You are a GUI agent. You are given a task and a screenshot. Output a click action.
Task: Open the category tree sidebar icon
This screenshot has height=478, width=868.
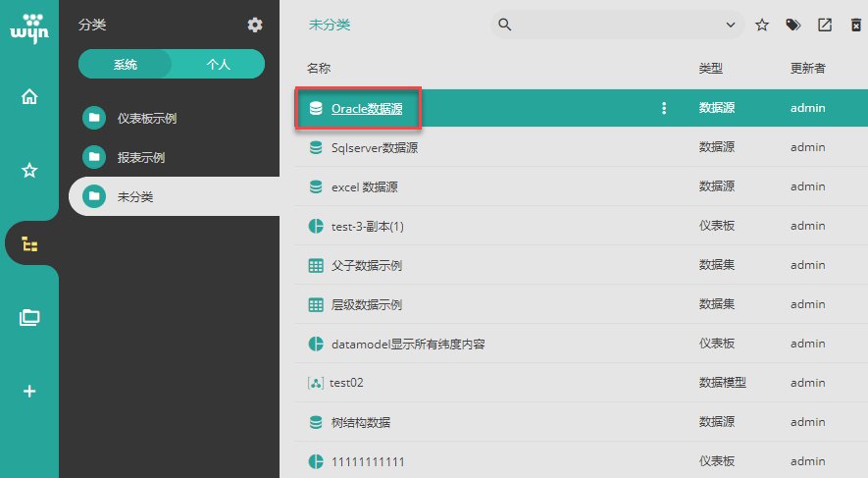[29, 243]
